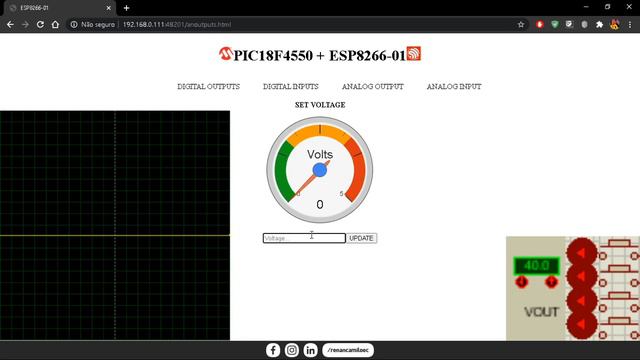Open the red extension icon in toolbar
Image resolution: width=640 pixels, height=360 pixels.
point(540,24)
